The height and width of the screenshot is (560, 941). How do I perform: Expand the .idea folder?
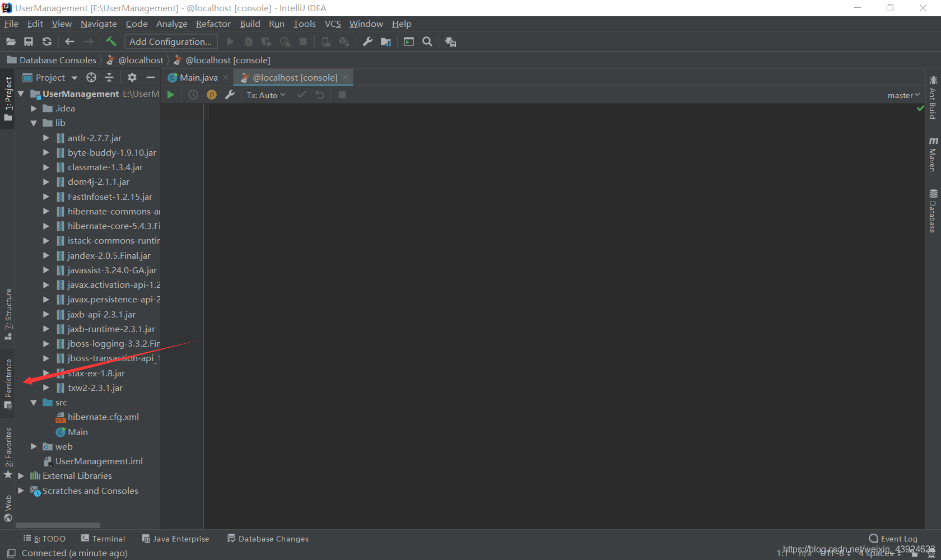(x=34, y=108)
